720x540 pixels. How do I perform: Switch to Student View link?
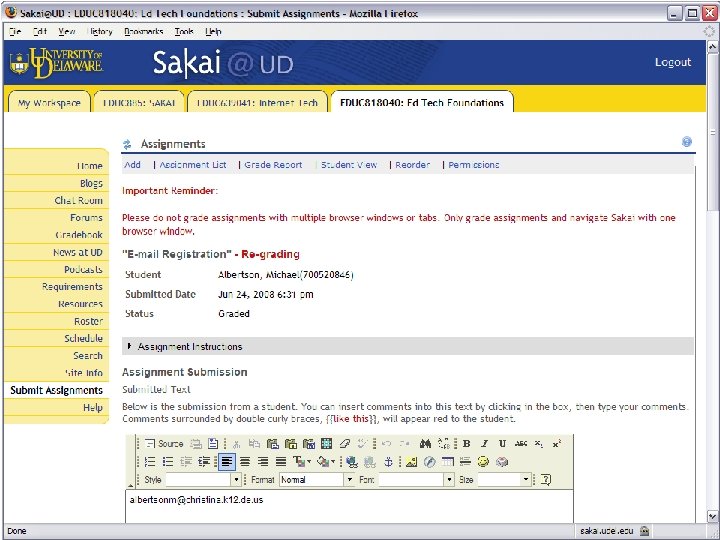(349, 165)
